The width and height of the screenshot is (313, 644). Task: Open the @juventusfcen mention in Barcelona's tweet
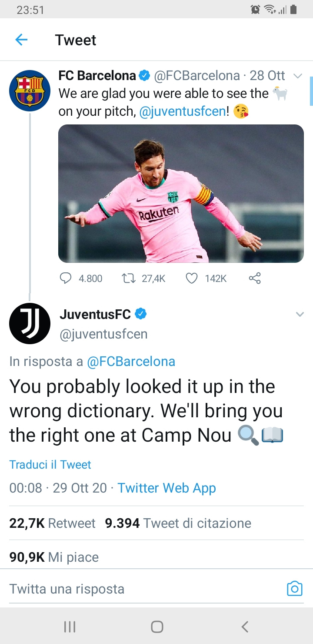[x=182, y=112]
